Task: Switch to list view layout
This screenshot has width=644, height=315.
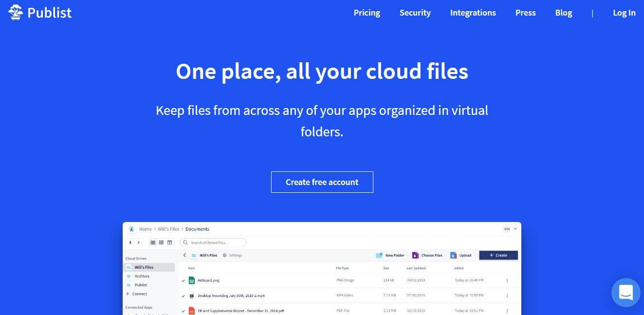Action: (x=153, y=242)
